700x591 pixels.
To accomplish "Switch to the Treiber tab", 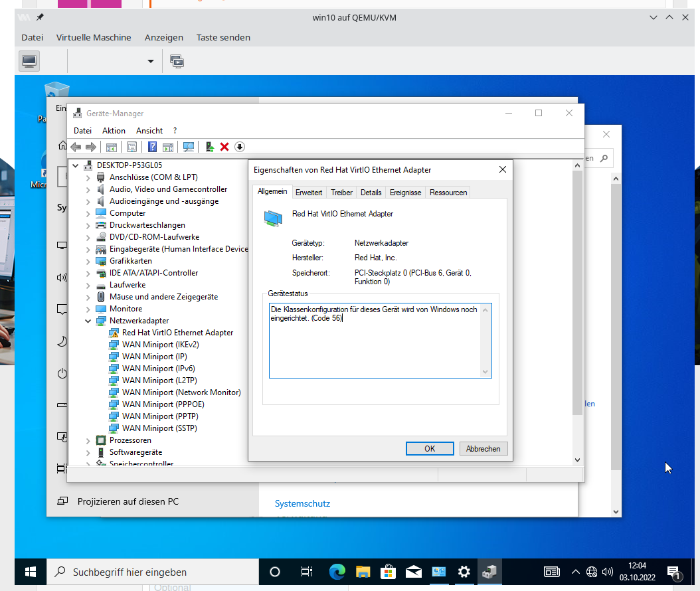I will pos(341,193).
